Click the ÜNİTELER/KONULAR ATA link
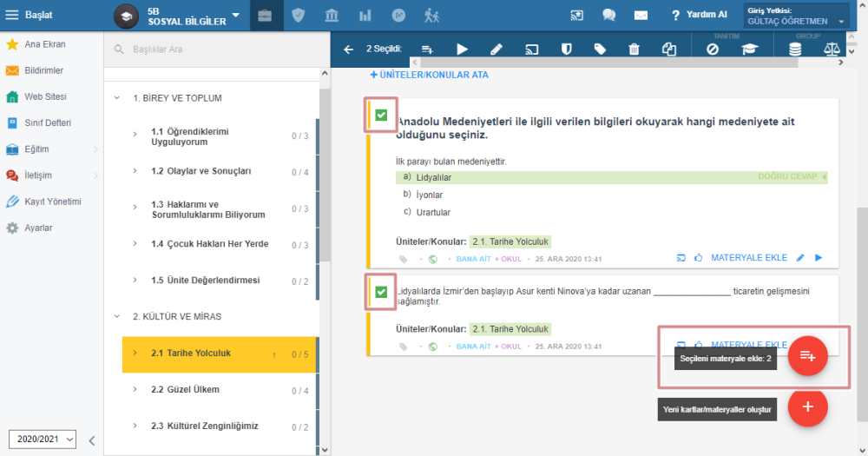Viewport: 868px width, 456px height. pyautogui.click(x=429, y=75)
